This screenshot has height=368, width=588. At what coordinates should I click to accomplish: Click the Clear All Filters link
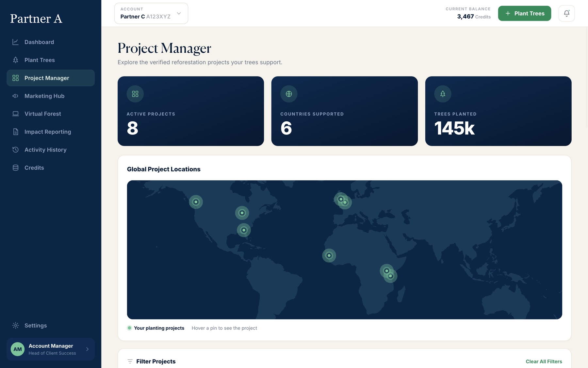(x=544, y=361)
